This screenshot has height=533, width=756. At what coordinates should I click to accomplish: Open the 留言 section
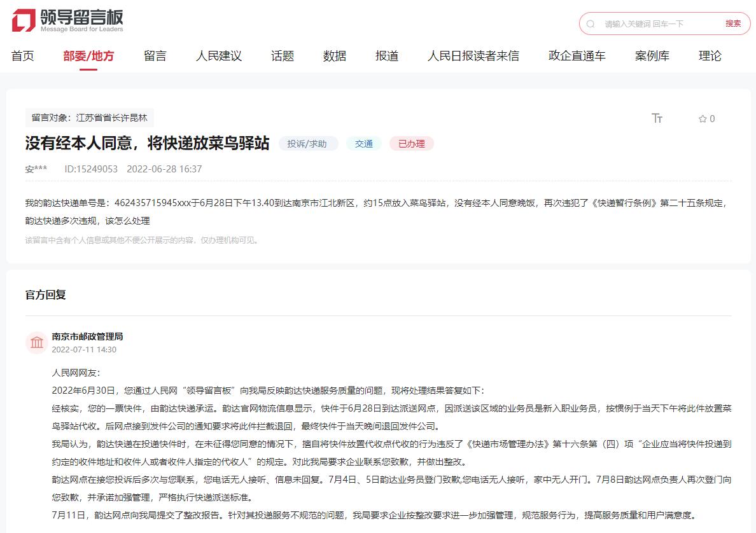click(155, 56)
